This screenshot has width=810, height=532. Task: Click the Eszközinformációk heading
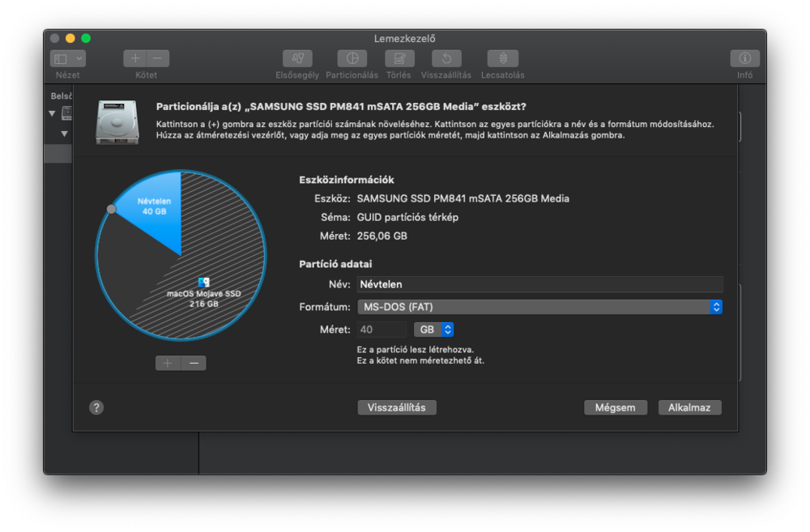click(x=346, y=180)
